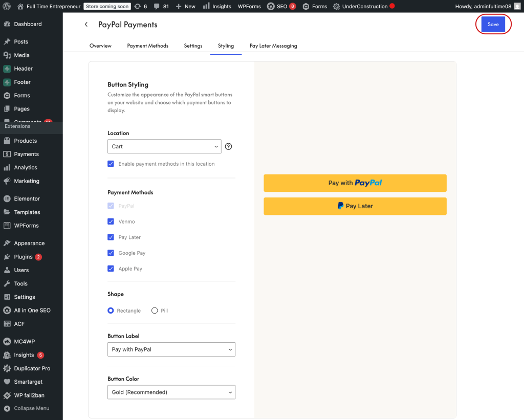Open comments bubble showing 81
524x420 pixels.
157,6
